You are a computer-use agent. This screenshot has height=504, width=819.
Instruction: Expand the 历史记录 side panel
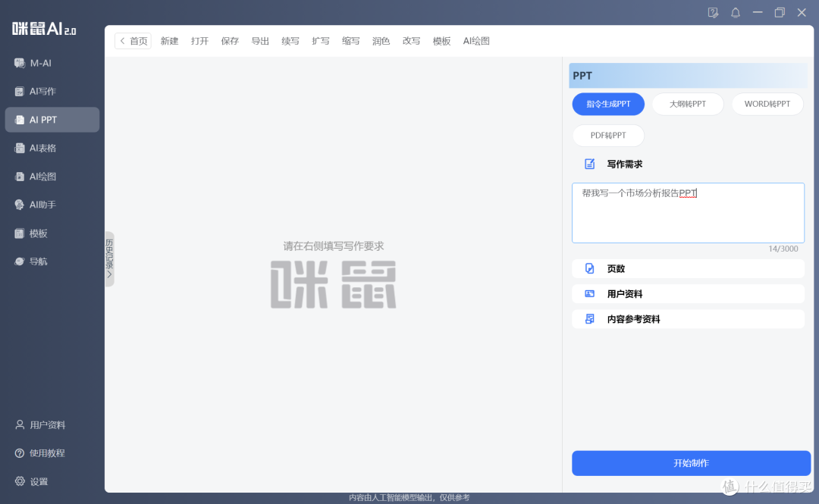109,259
